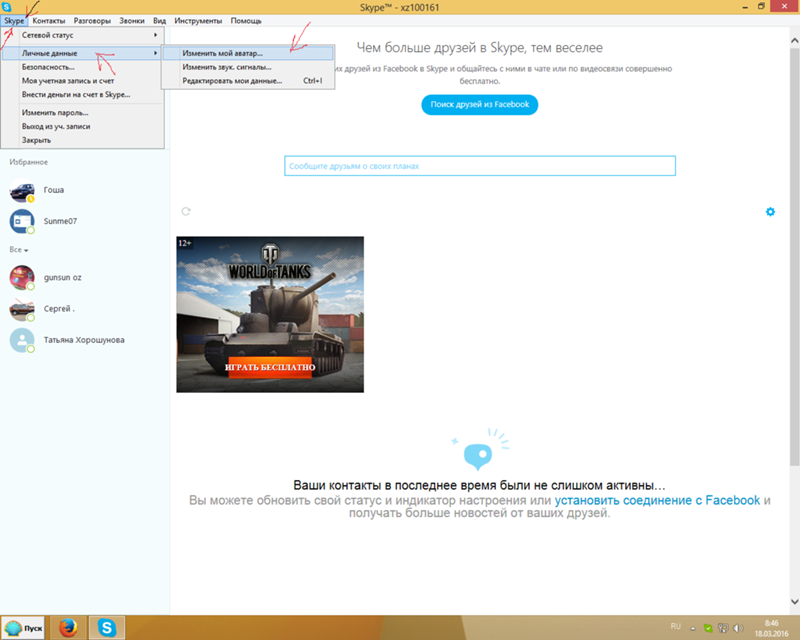Click the refresh feed icon

pos(186,211)
